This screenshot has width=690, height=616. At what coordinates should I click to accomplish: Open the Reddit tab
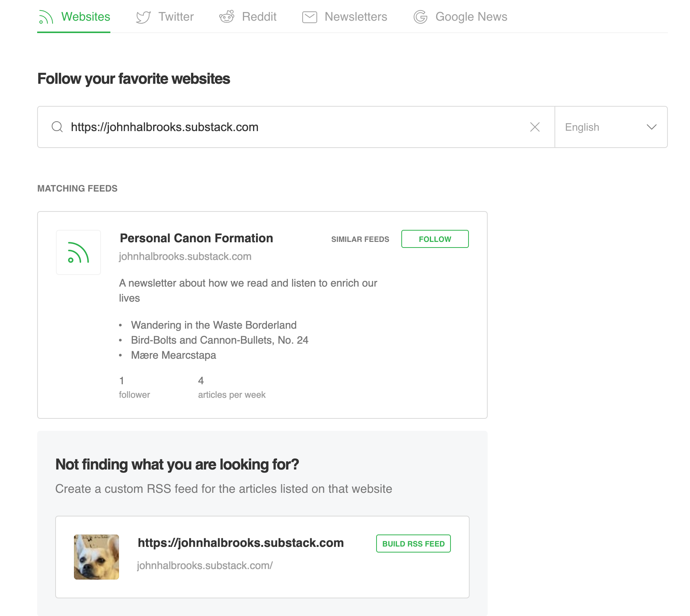tap(248, 17)
